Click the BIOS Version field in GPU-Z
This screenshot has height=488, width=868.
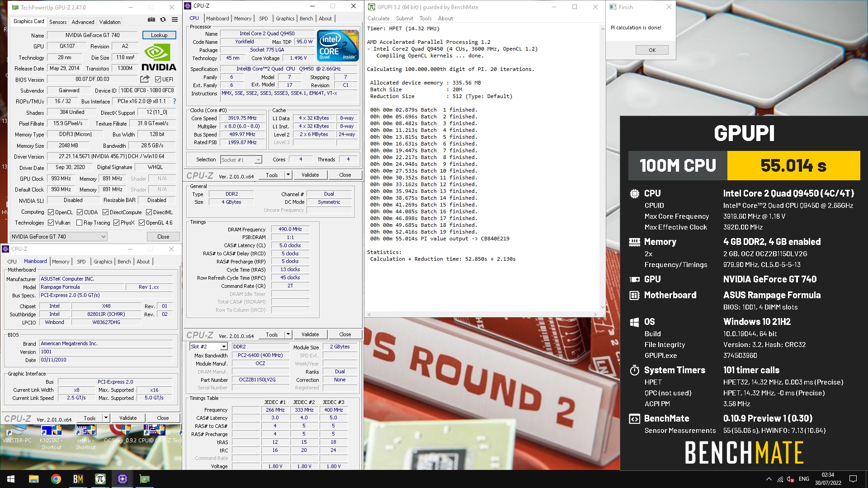pyautogui.click(x=92, y=79)
